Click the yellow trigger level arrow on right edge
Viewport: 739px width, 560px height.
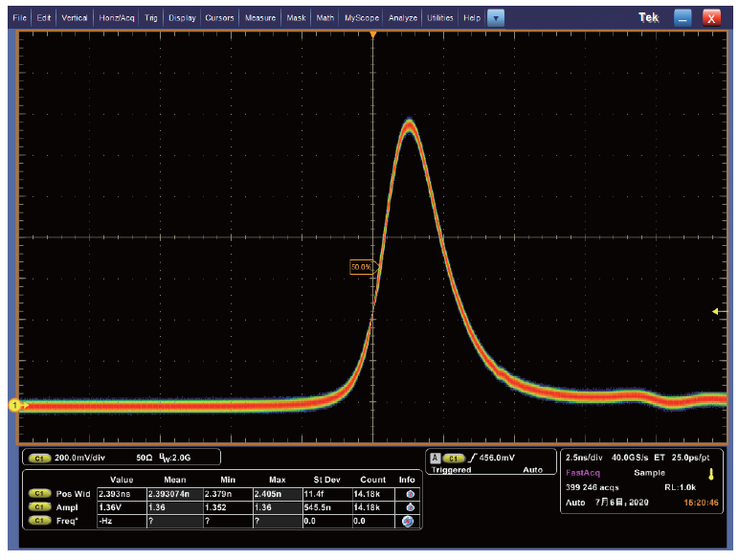click(718, 311)
